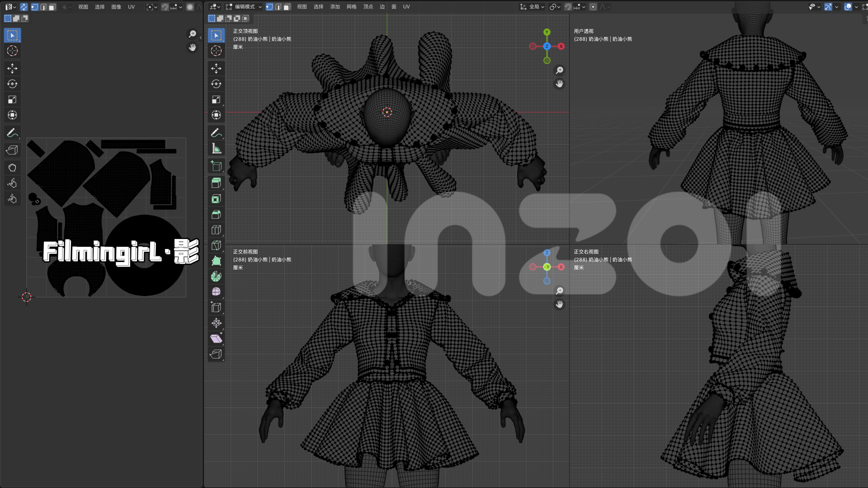This screenshot has width=868, height=488.
Task: Choose the Rotate tool in UV editor
Action: pyautogui.click(x=12, y=84)
